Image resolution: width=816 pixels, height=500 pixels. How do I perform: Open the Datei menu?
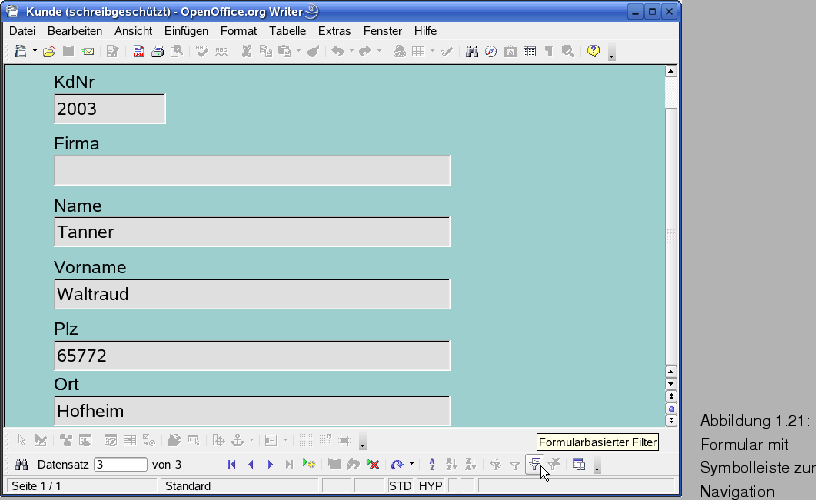coord(22,31)
